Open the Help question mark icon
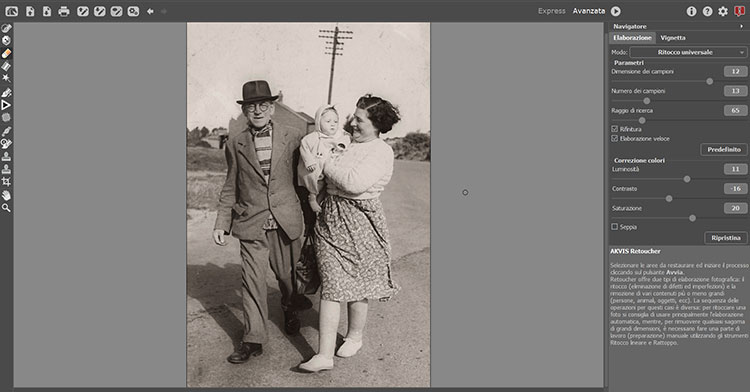 coord(707,11)
